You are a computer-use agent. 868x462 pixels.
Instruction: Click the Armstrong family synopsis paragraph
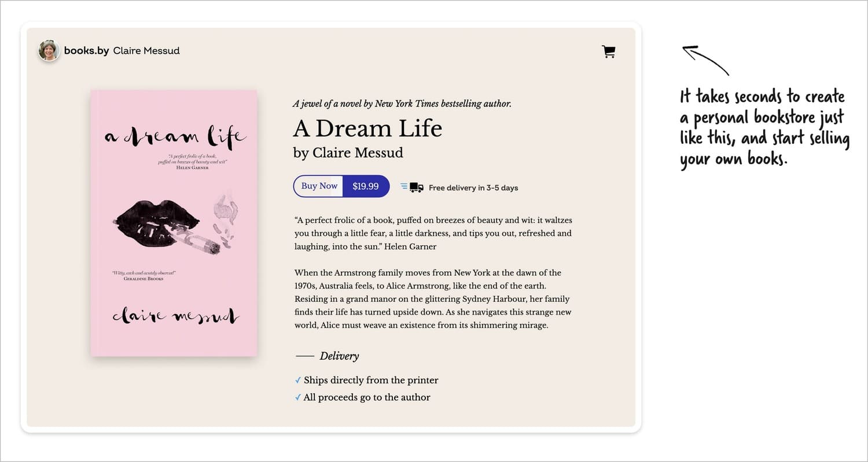click(433, 299)
